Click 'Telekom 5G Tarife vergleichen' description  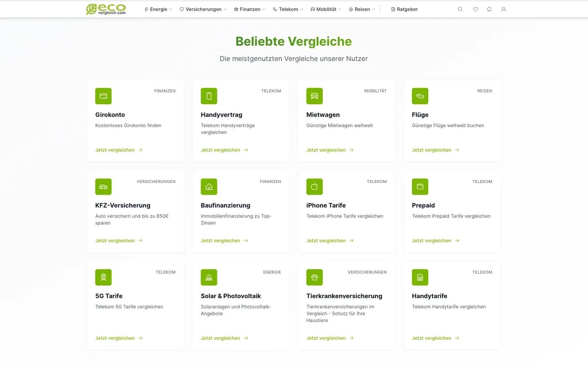tap(129, 307)
